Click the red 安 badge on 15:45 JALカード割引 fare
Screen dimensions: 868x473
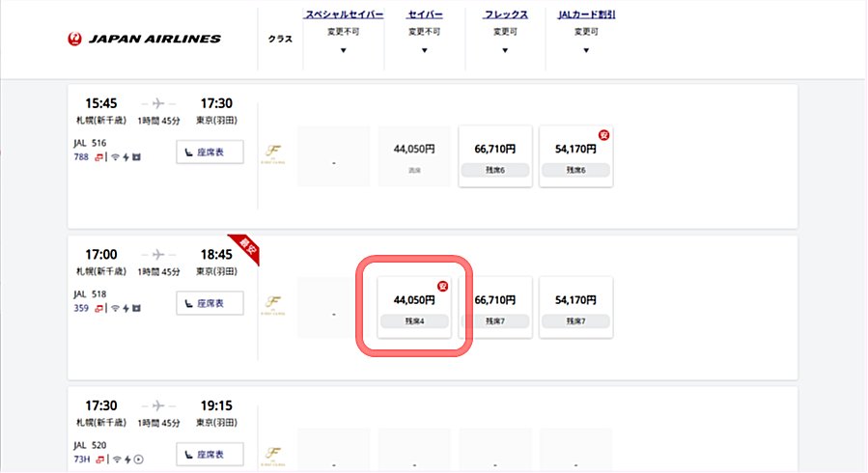(603, 134)
